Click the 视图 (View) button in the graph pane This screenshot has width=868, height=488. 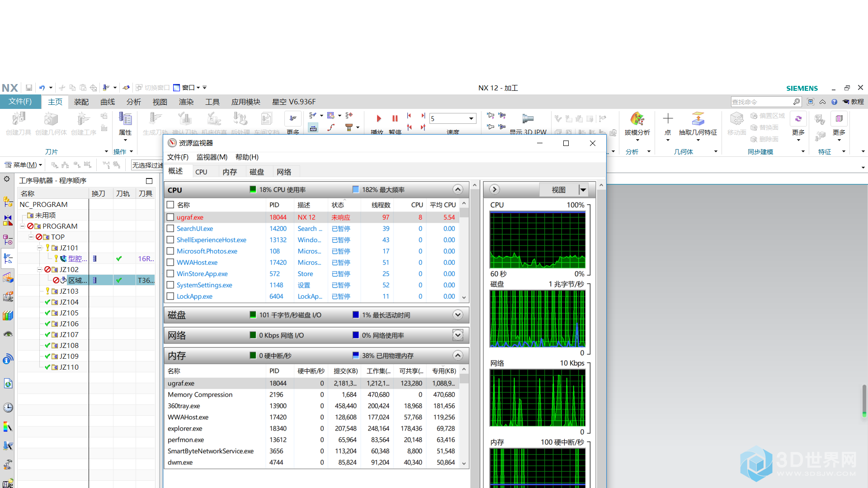coord(558,190)
